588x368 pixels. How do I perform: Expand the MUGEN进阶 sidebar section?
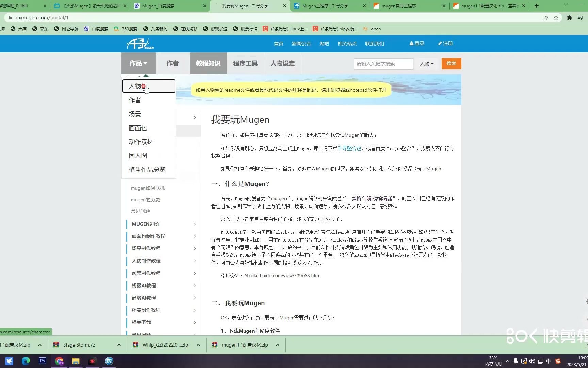pyautogui.click(x=163, y=224)
